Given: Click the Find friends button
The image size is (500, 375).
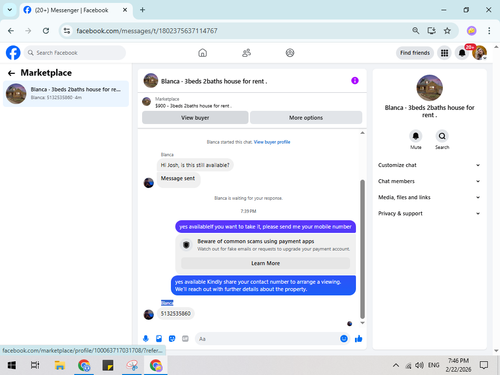Looking at the screenshot, I should click(x=415, y=53).
